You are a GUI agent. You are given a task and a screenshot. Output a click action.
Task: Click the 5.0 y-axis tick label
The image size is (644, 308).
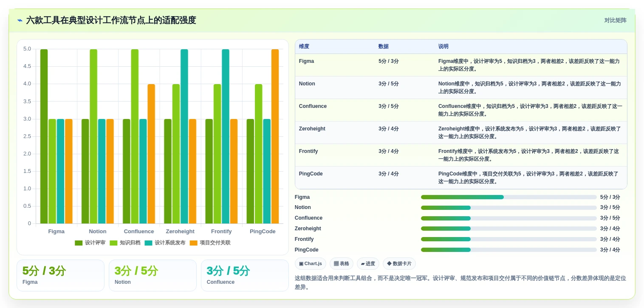pos(27,49)
